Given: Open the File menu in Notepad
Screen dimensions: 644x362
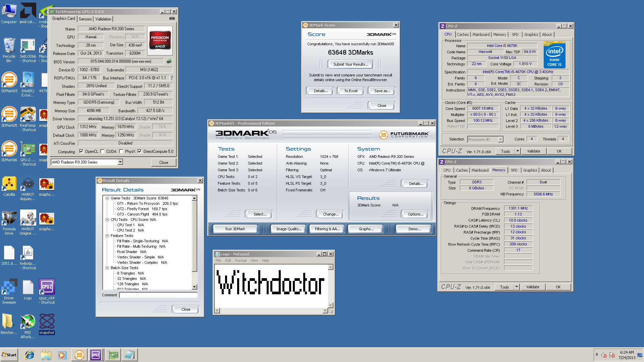Looking at the screenshot, I should (x=218, y=260).
